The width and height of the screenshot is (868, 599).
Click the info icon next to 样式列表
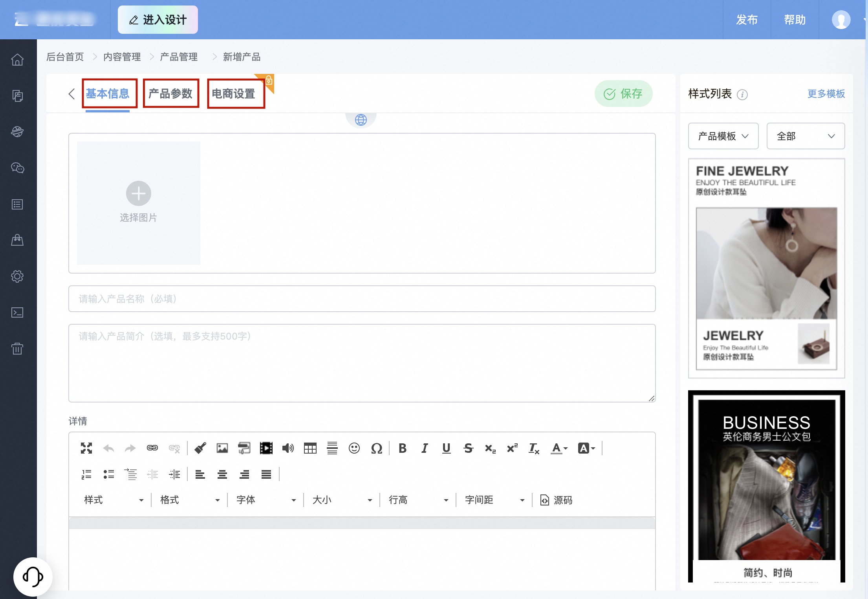pyautogui.click(x=742, y=95)
